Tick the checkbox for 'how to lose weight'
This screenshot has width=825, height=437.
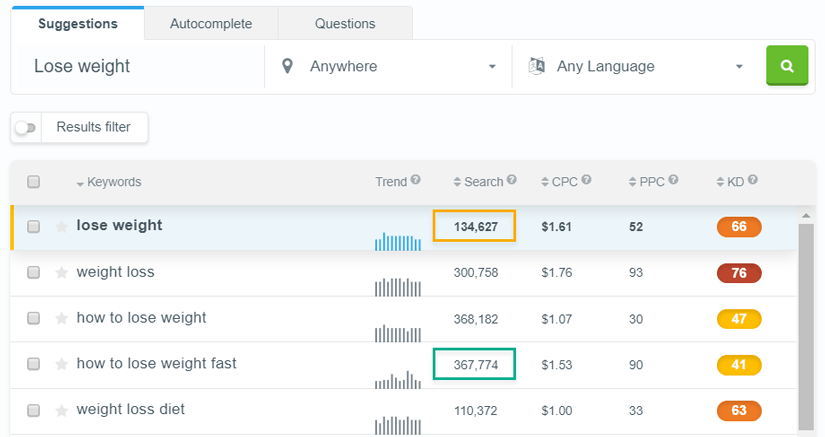click(34, 319)
